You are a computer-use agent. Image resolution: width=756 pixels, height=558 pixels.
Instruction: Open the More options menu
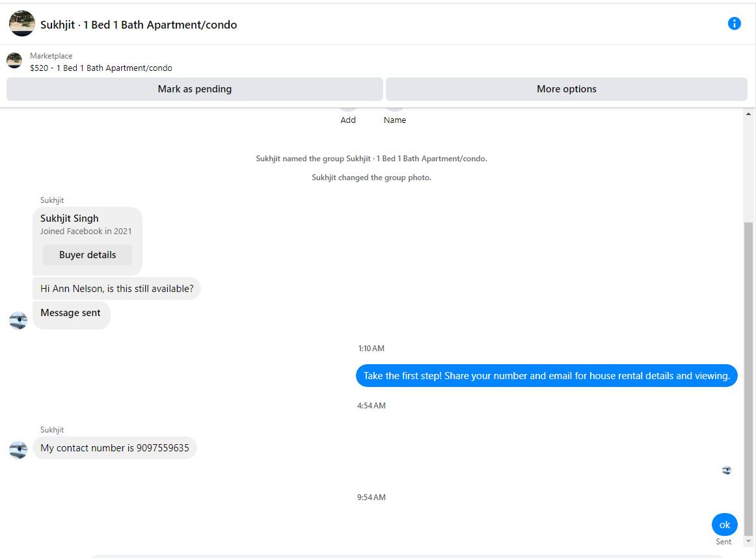pos(566,89)
